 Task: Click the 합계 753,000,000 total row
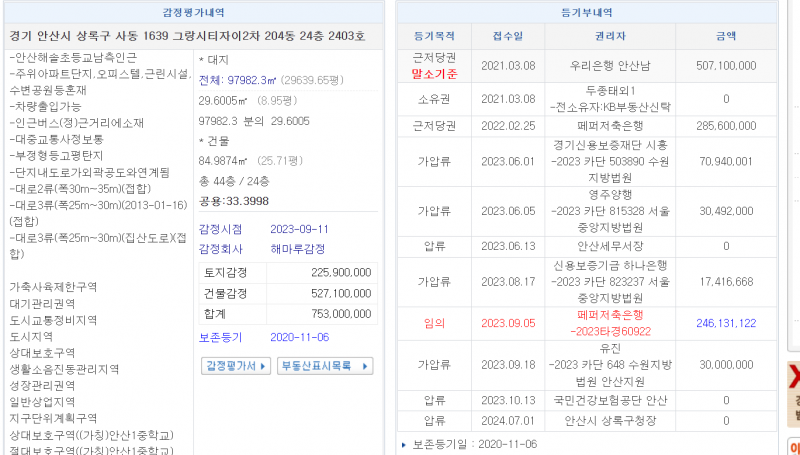pos(289,311)
